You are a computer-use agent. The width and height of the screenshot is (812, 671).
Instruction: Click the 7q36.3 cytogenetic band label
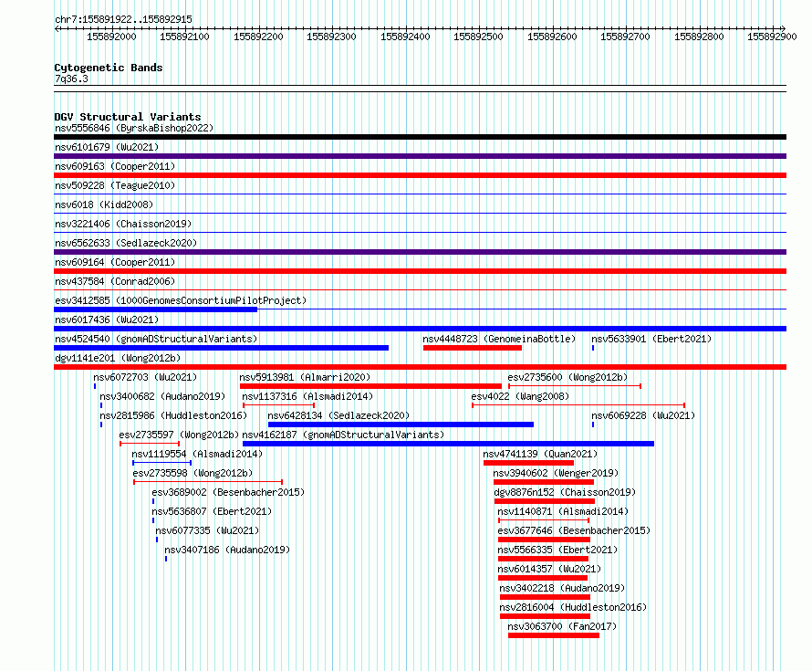click(71, 79)
